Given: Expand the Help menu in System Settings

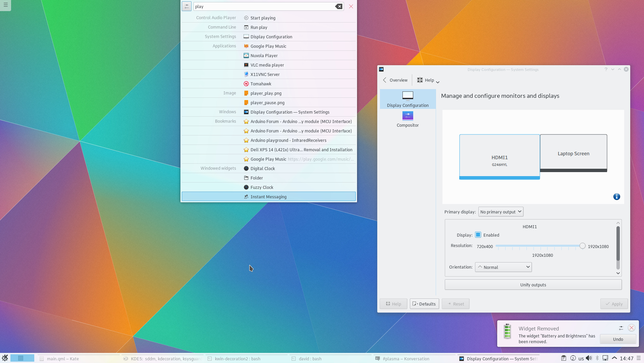Looking at the screenshot, I should [x=428, y=80].
